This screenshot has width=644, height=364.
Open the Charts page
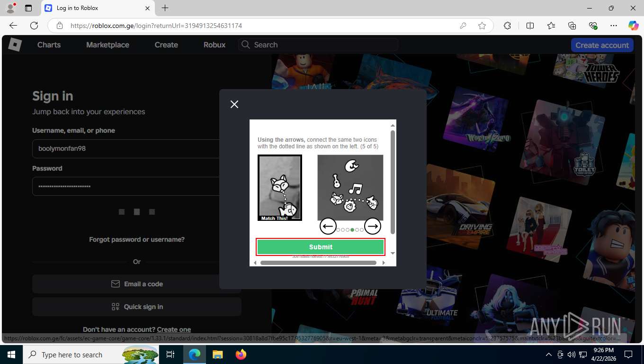(x=49, y=45)
